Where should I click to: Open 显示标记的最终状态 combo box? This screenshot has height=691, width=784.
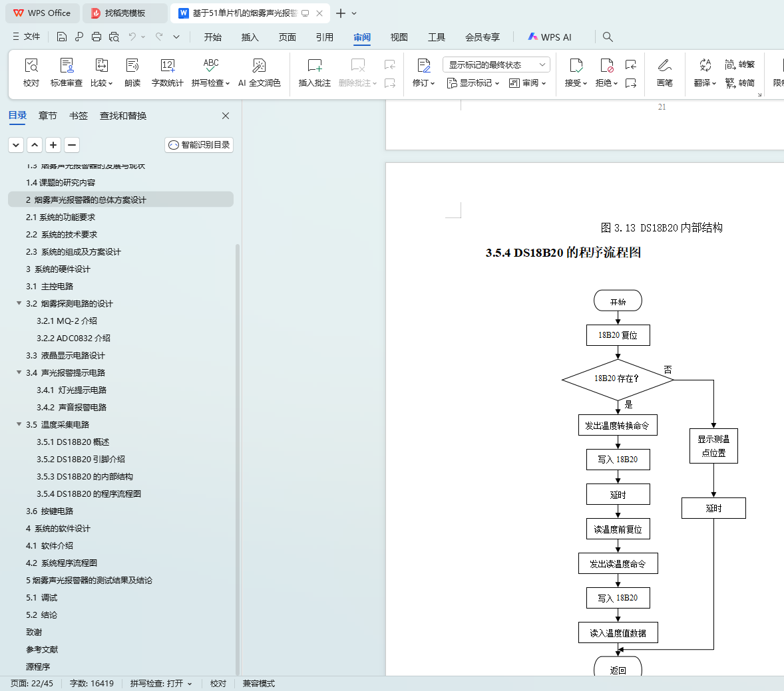point(496,65)
